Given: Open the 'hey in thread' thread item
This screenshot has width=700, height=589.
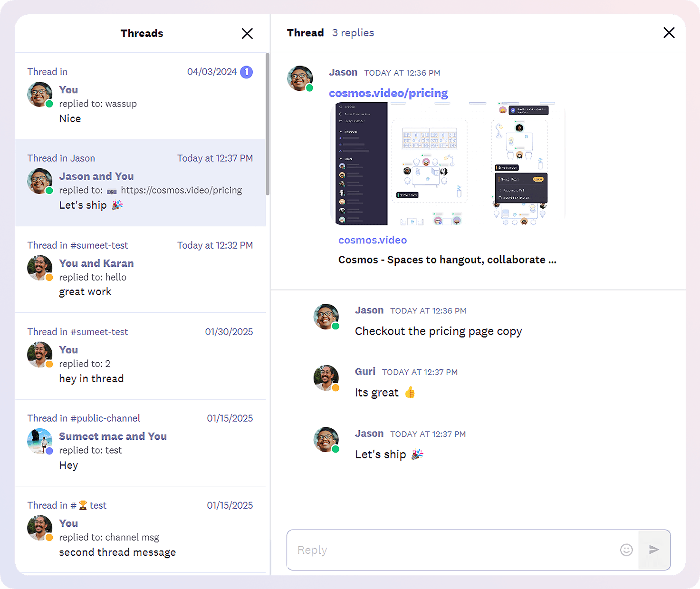Looking at the screenshot, I should pyautogui.click(x=140, y=356).
